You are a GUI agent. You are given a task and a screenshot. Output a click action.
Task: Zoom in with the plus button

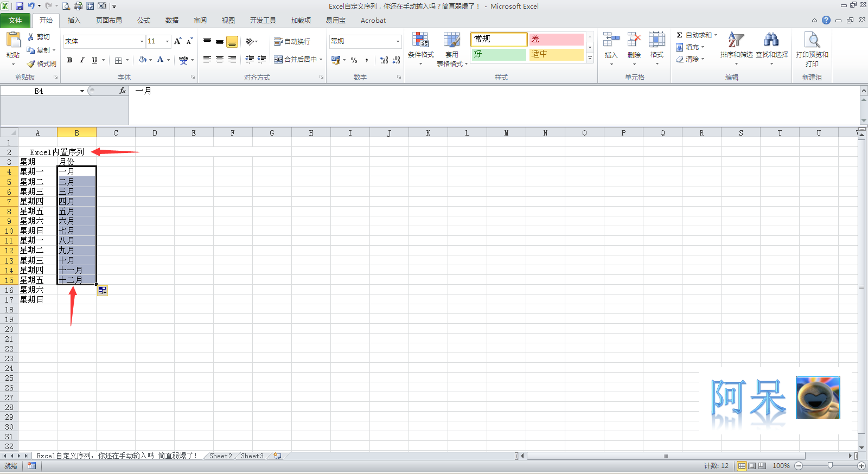coord(861,466)
